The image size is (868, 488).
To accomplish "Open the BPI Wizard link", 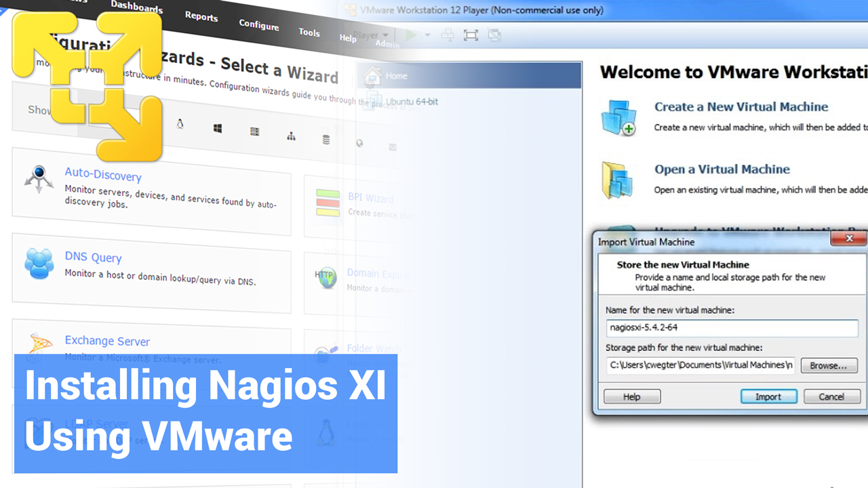I will click(x=370, y=198).
